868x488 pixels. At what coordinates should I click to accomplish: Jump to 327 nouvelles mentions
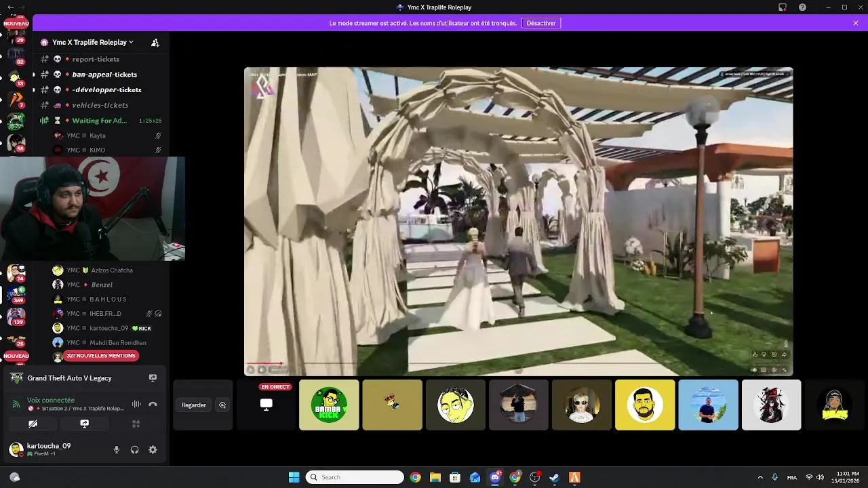pos(100,355)
